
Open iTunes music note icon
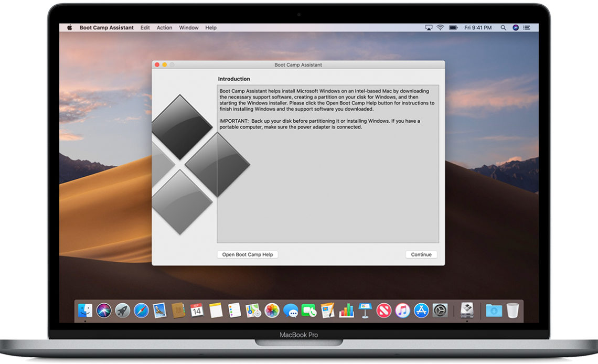tap(402, 311)
